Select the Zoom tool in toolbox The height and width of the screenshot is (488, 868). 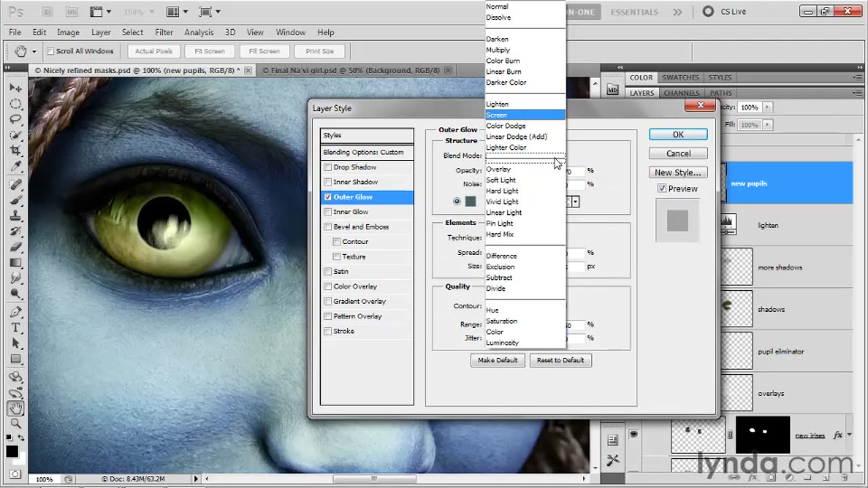click(x=15, y=424)
